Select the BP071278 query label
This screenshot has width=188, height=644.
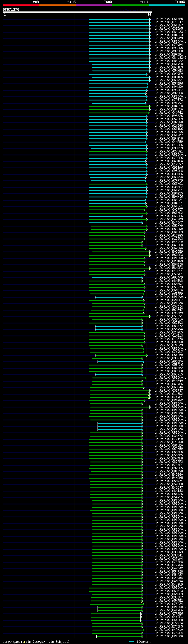coord(11,9)
